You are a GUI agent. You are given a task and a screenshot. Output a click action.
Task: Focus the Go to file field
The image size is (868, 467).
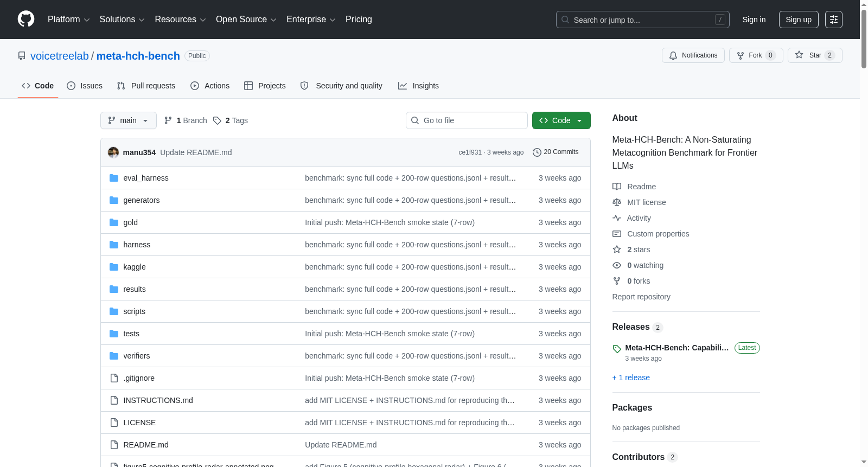(467, 120)
